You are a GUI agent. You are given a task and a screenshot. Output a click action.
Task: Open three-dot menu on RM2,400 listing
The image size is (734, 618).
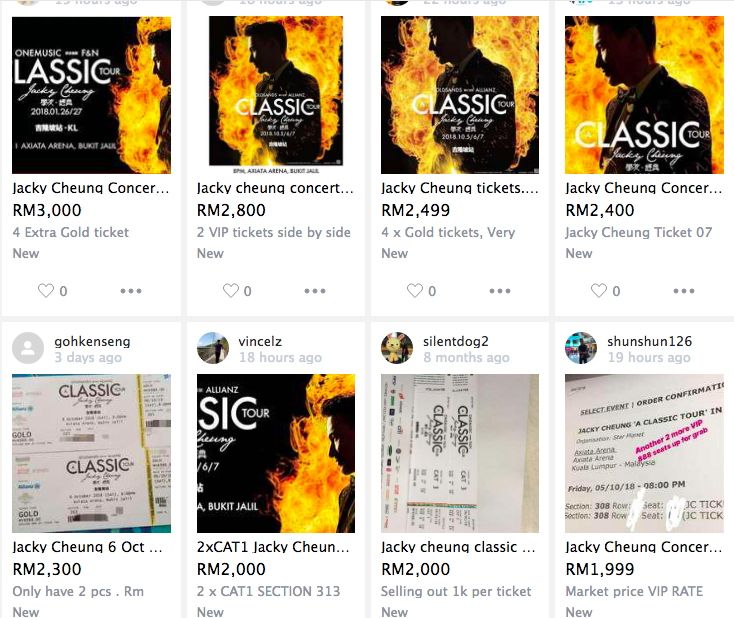click(x=684, y=291)
